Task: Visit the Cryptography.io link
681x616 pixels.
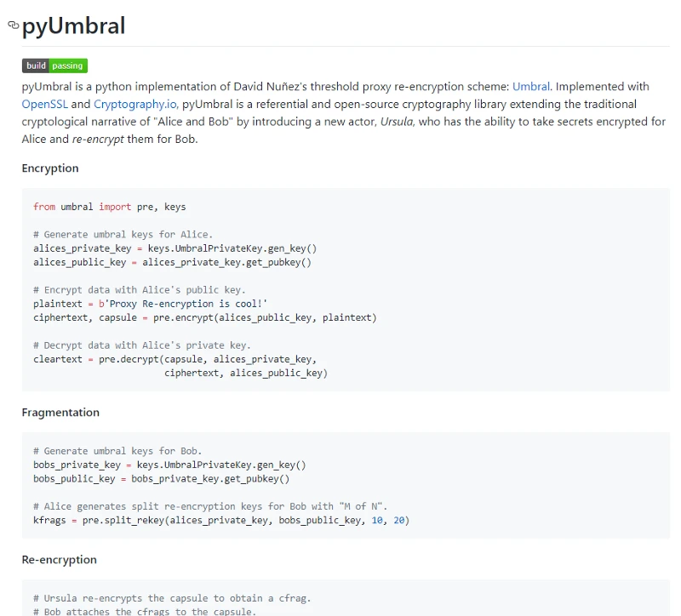Action: pos(135,104)
